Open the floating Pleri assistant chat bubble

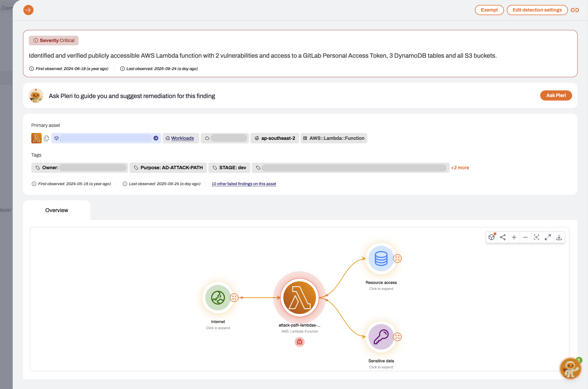[570, 369]
